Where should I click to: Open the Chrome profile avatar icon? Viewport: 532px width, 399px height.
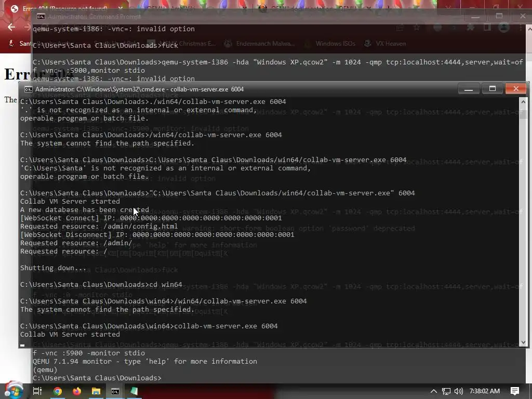click(x=503, y=27)
